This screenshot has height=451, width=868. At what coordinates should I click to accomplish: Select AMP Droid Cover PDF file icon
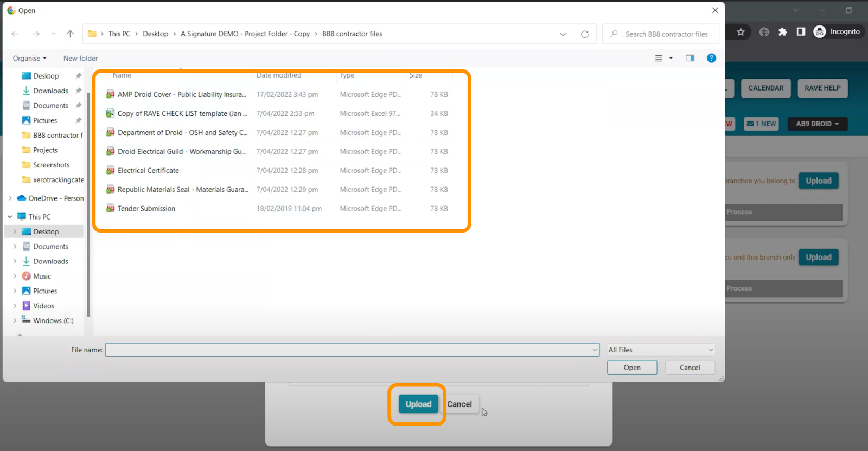[x=110, y=94]
